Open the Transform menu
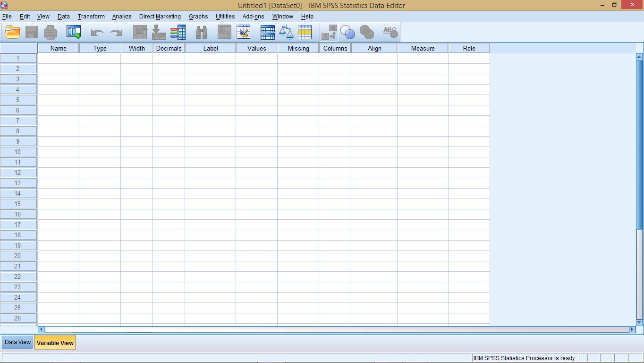The image size is (644, 363). point(91,17)
